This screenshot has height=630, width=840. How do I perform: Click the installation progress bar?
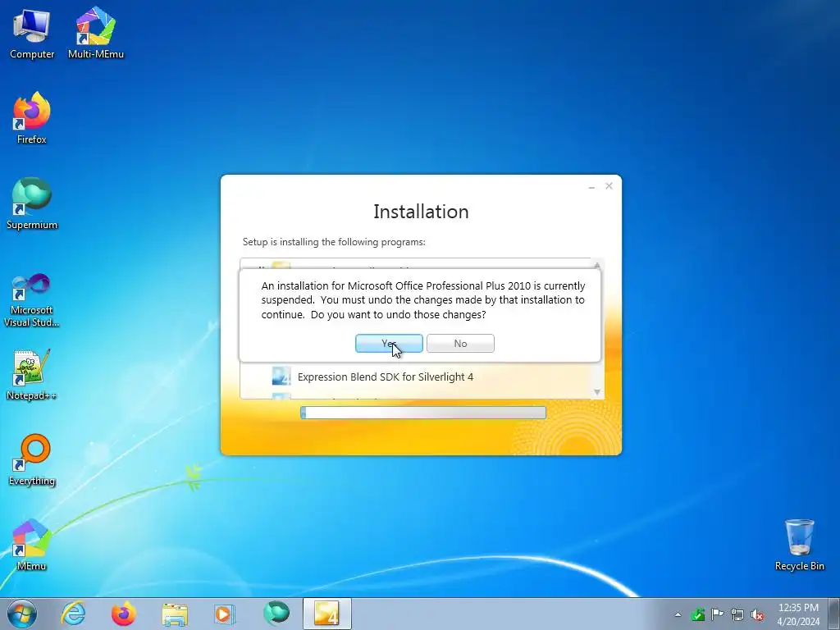(x=423, y=413)
